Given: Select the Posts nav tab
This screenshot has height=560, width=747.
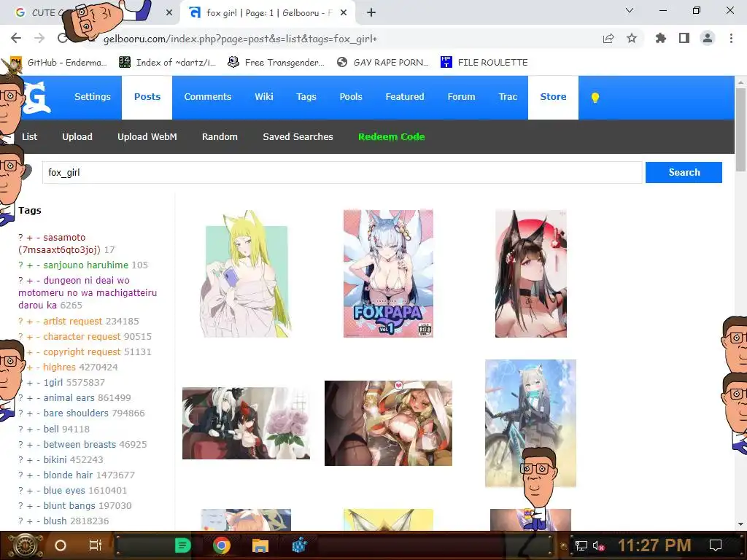Looking at the screenshot, I should [147, 97].
